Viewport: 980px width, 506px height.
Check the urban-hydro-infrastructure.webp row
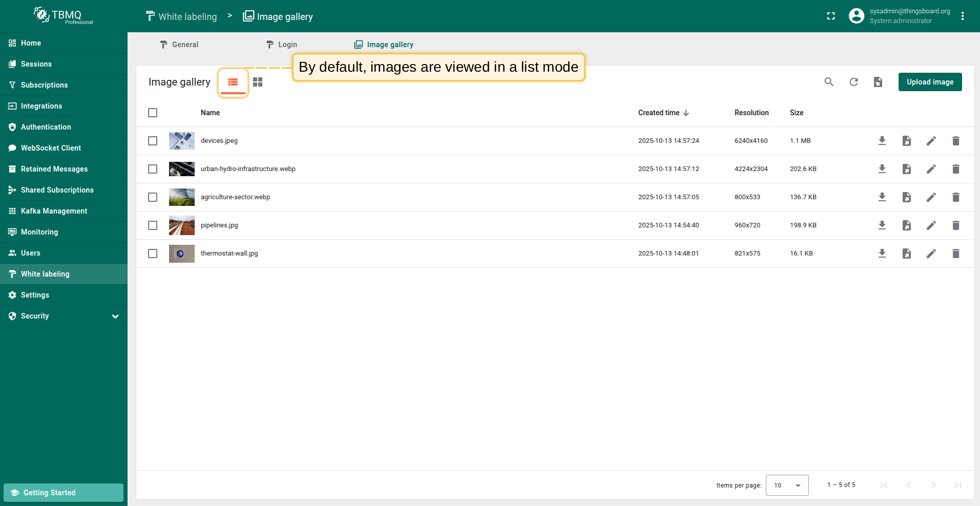(x=153, y=169)
